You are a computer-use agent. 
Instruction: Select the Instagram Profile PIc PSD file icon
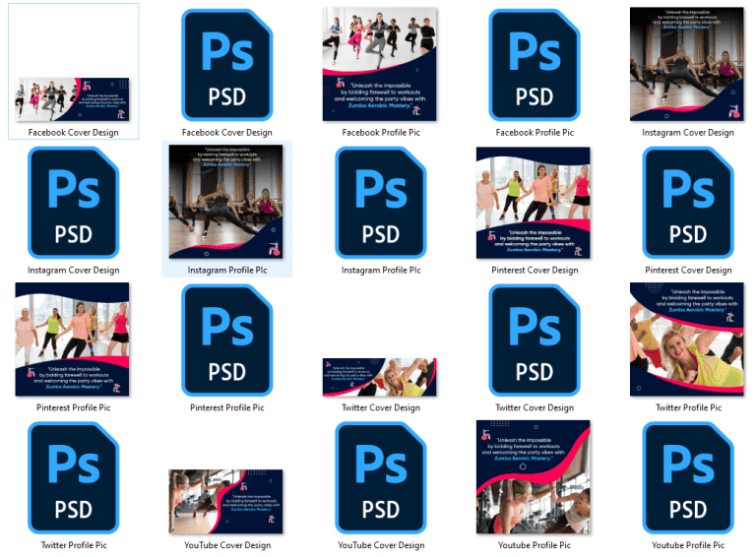point(381,203)
